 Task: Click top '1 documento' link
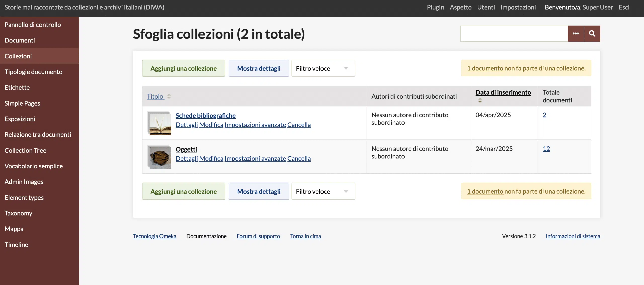pyautogui.click(x=485, y=68)
